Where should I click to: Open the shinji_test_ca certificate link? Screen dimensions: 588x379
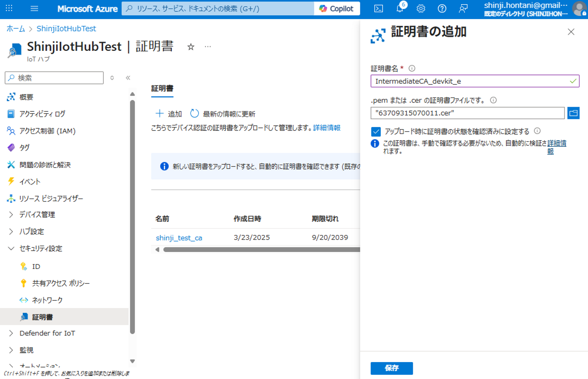coord(179,238)
